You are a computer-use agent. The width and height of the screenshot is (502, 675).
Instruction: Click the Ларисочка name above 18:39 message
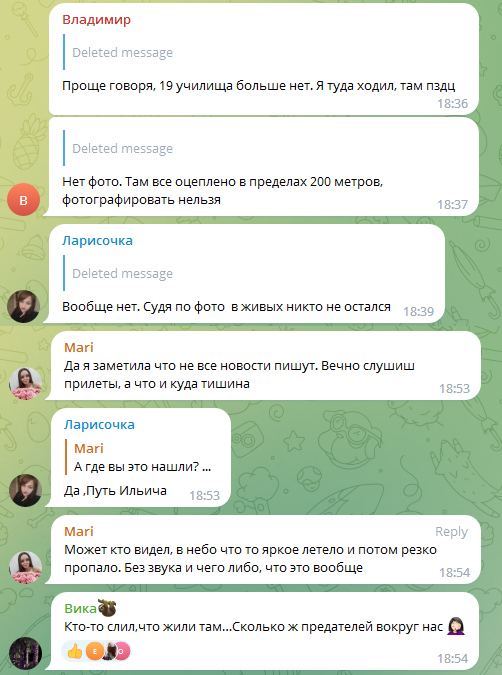[97, 241]
